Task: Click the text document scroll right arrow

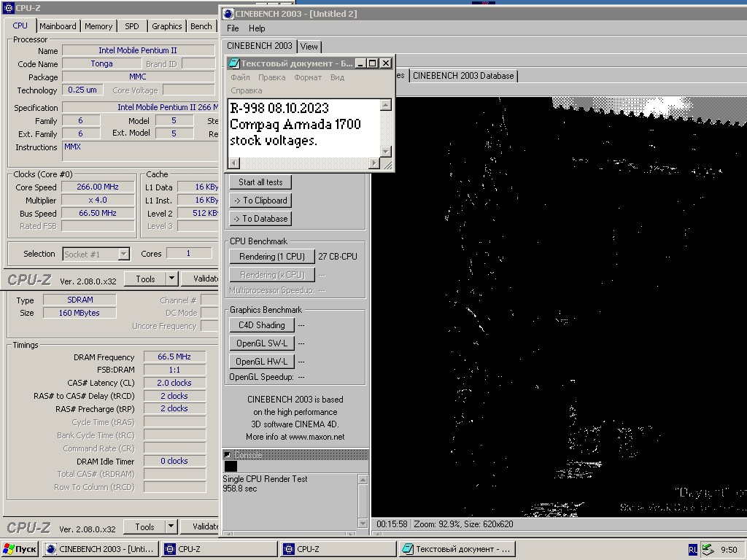Action: 374,163
